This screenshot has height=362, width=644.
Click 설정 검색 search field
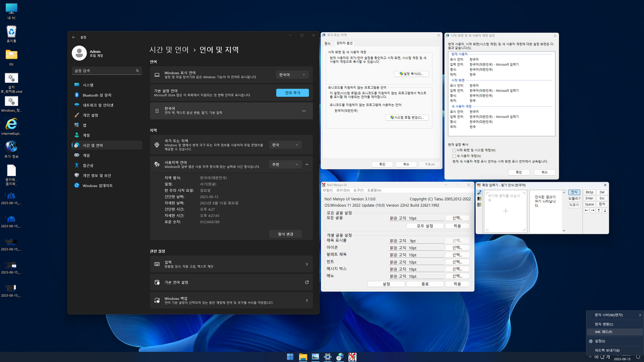[x=107, y=71]
